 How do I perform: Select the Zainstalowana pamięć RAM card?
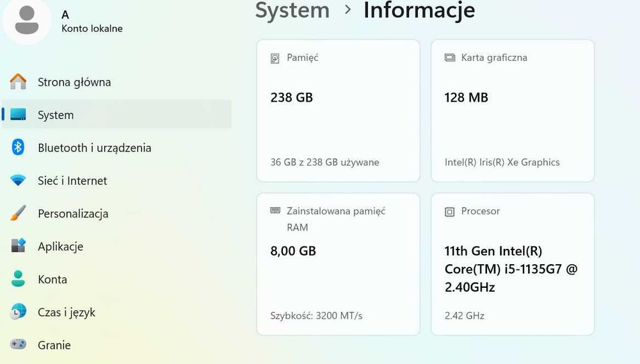pos(338,264)
